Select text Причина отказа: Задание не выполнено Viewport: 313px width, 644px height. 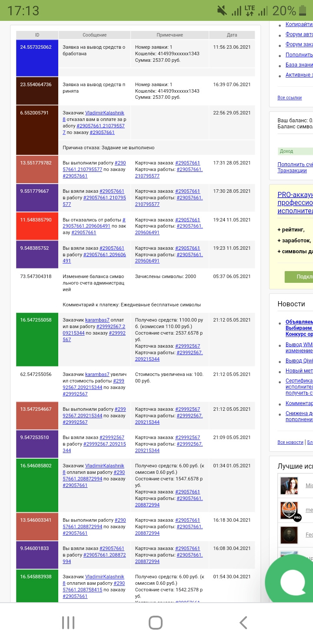click(108, 148)
